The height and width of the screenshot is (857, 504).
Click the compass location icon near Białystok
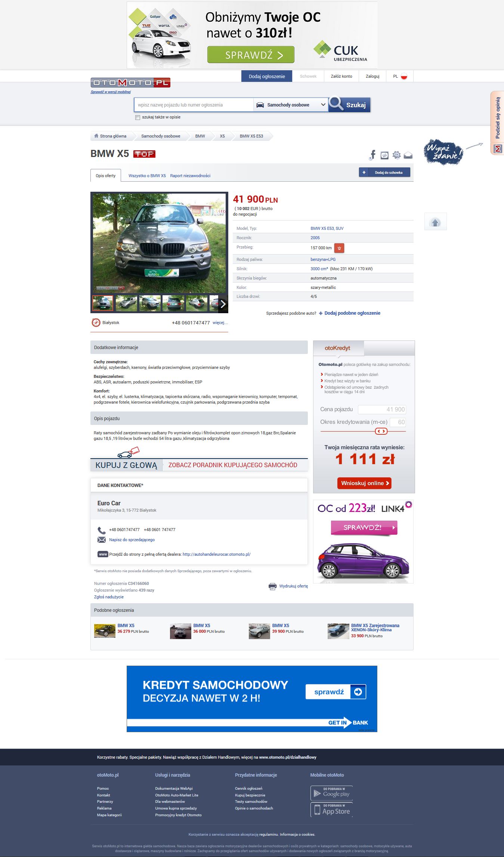click(x=96, y=323)
